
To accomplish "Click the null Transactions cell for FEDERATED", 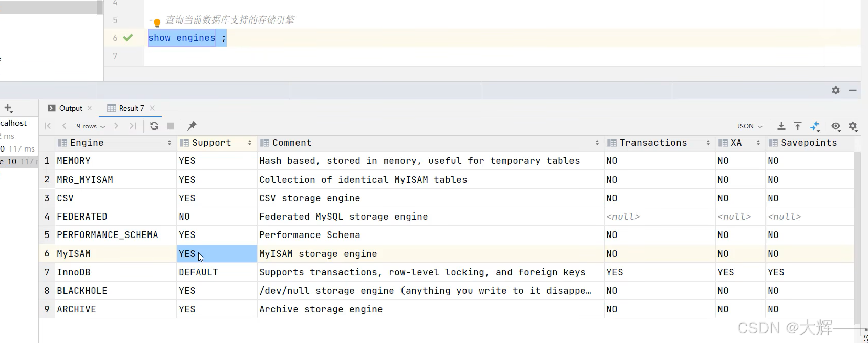I will [660, 217].
